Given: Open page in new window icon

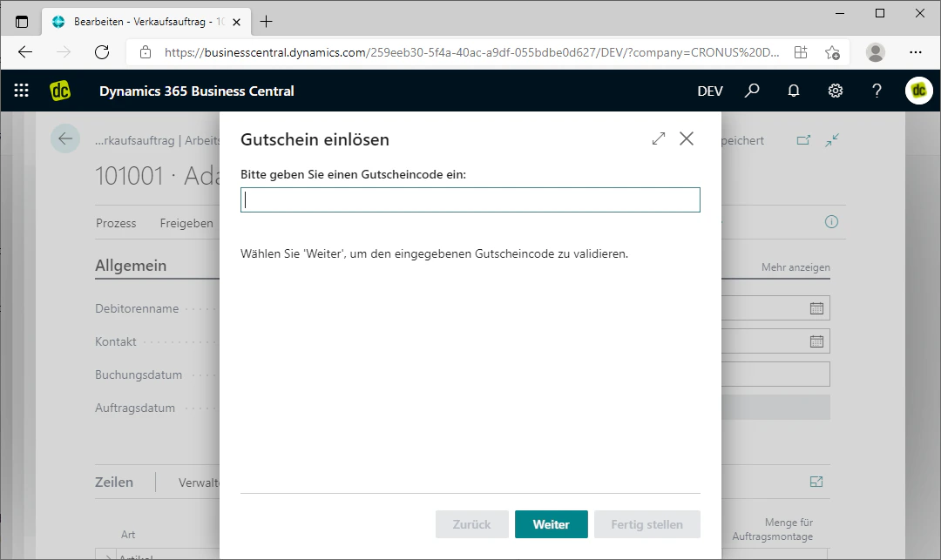Looking at the screenshot, I should (x=803, y=139).
